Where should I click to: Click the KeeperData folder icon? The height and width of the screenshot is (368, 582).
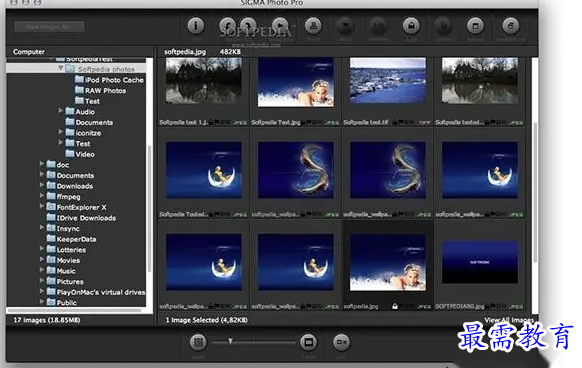pyautogui.click(x=51, y=239)
